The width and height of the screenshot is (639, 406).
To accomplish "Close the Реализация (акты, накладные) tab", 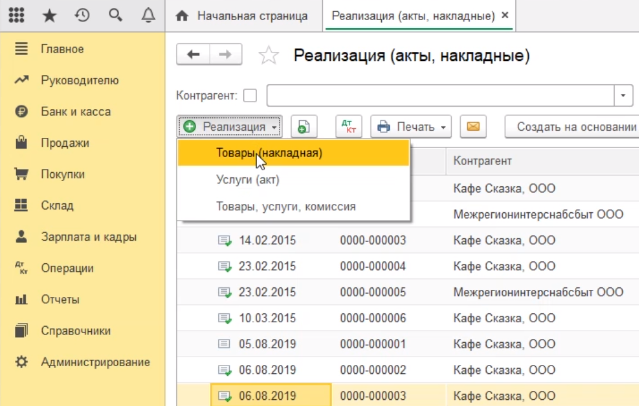I will tap(504, 16).
